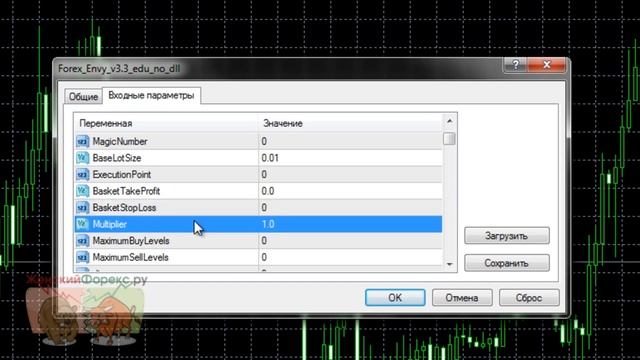Click the Multiplier row type icon
The image size is (640, 360).
coord(82,224)
